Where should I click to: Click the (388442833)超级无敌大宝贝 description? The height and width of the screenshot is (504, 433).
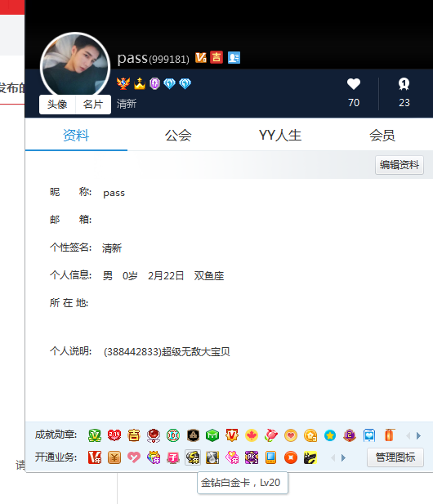tap(167, 351)
